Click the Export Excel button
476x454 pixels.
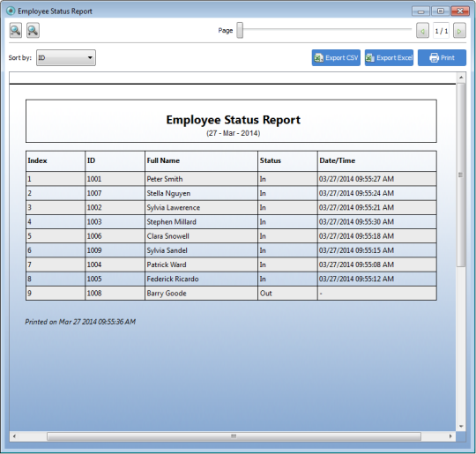(x=389, y=57)
